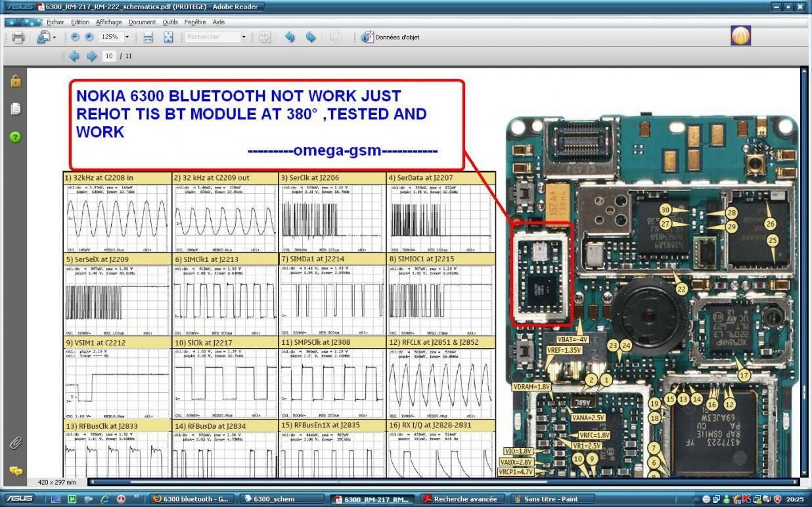Open the Aide menu

coord(219,22)
